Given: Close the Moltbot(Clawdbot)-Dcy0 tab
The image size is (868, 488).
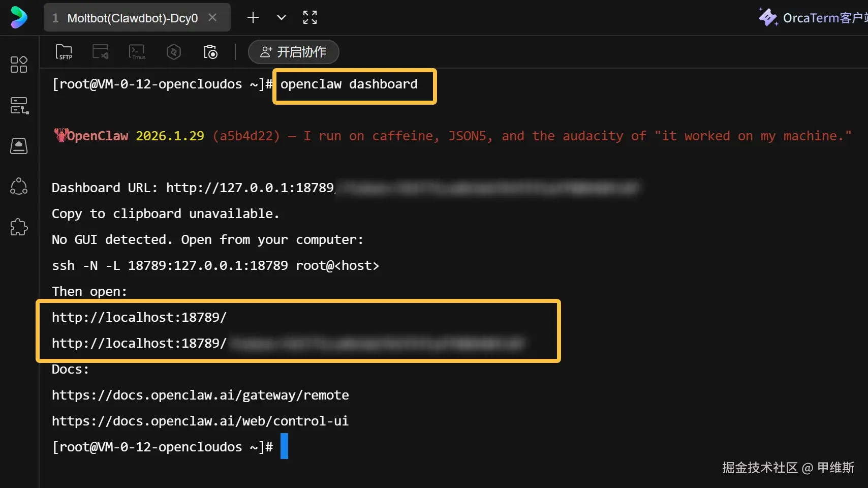Looking at the screenshot, I should click(212, 18).
